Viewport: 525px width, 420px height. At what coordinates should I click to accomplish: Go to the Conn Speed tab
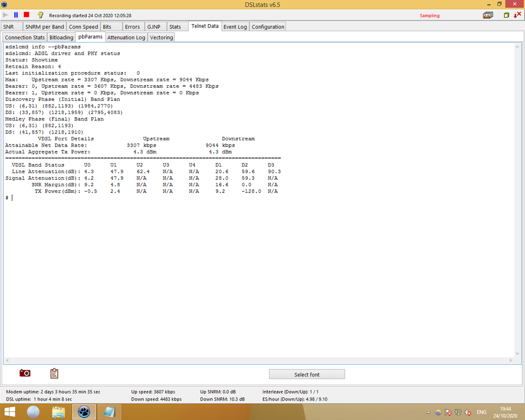point(84,27)
